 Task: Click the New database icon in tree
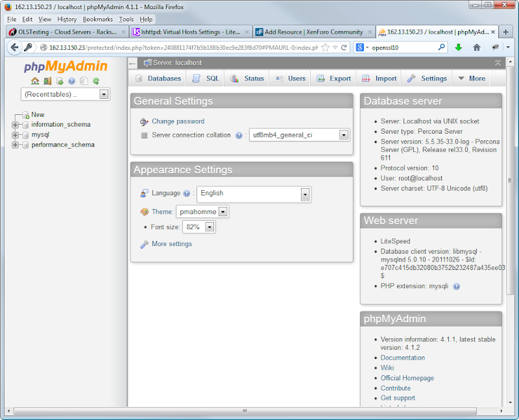click(x=26, y=116)
